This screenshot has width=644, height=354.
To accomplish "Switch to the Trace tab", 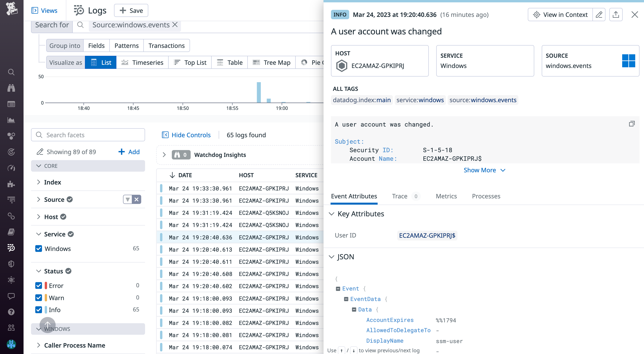I will pyautogui.click(x=399, y=196).
